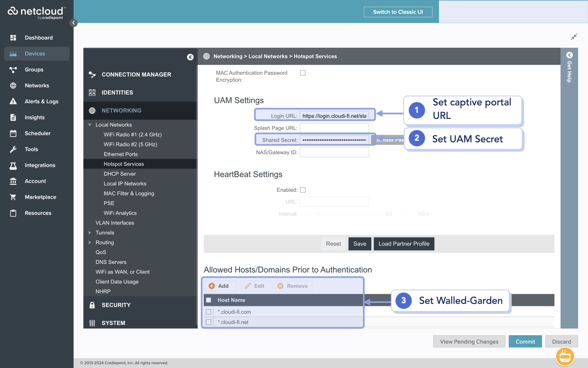The width and height of the screenshot is (588, 368).
Task: Open the Networks globe icon
Action: click(x=13, y=85)
